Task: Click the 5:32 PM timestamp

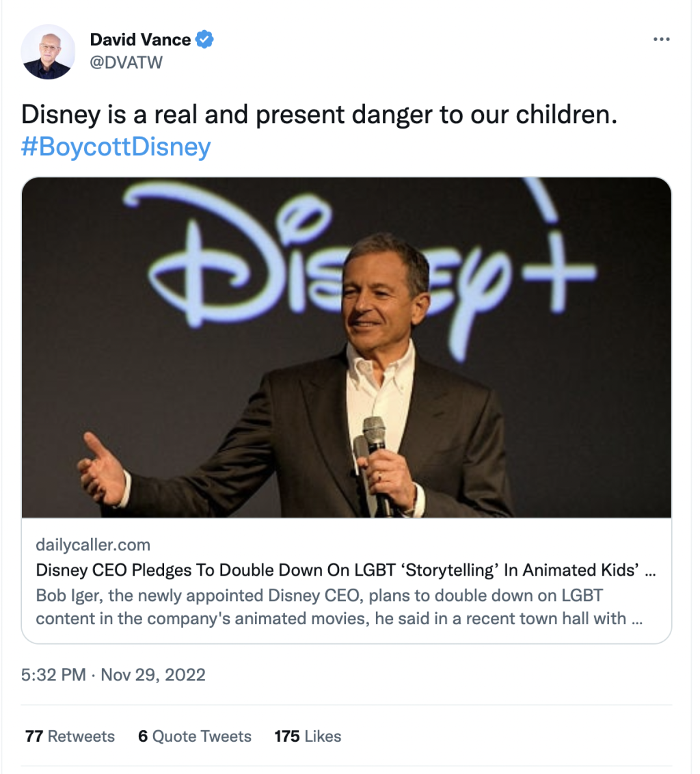Action: [x=53, y=675]
